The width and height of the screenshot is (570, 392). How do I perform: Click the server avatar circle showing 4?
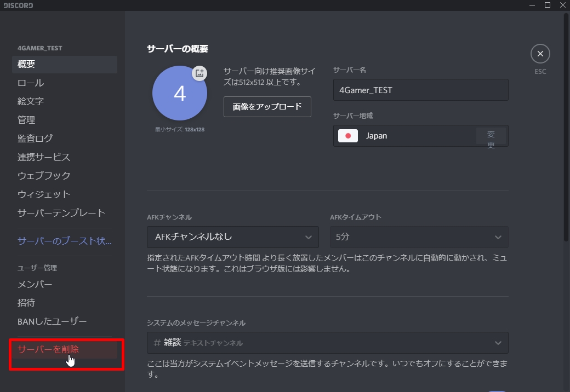coord(179,94)
